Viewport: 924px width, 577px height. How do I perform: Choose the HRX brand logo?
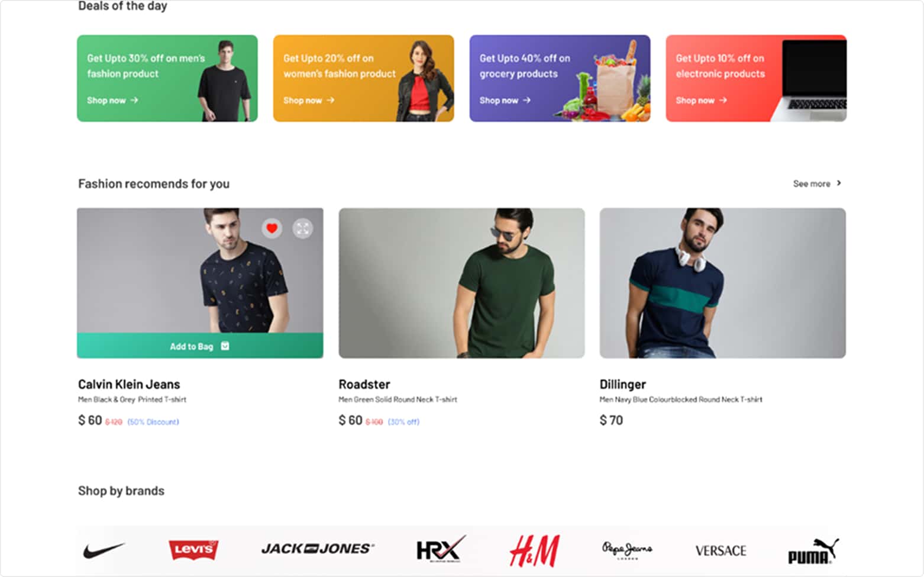point(441,549)
